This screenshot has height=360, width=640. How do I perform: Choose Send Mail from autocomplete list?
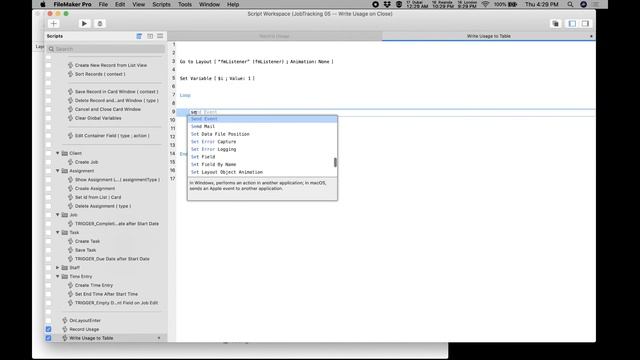click(262, 127)
